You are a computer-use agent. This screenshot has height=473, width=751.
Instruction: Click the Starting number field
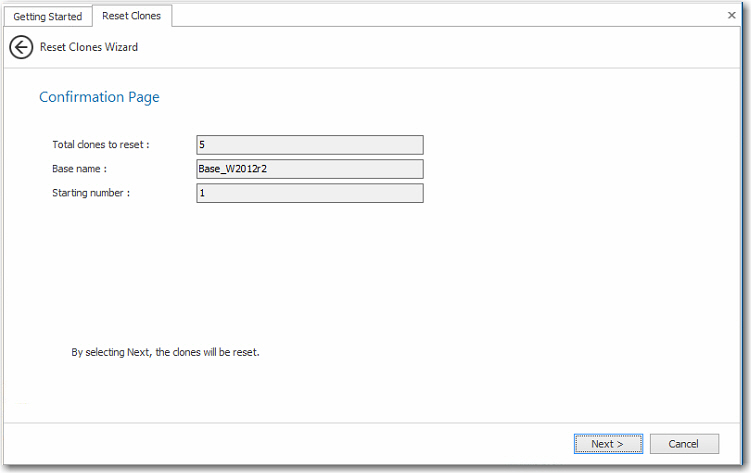tap(310, 193)
